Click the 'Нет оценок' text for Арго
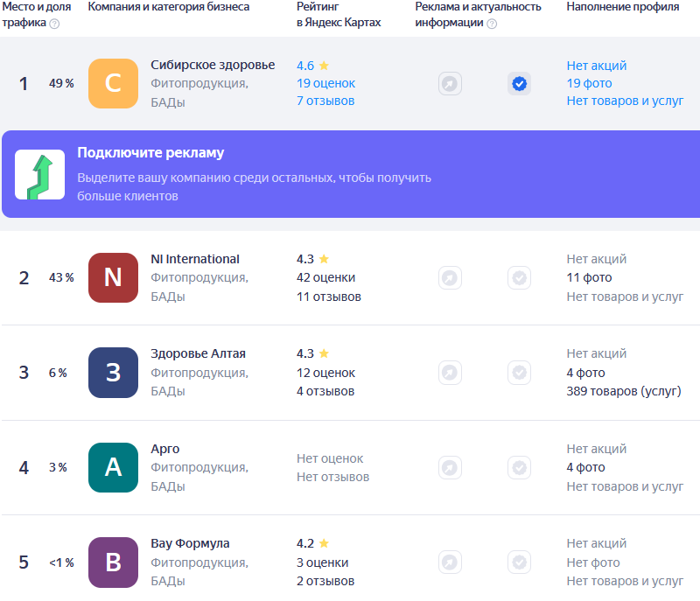Viewport: 700px width, 601px height. 330,458
